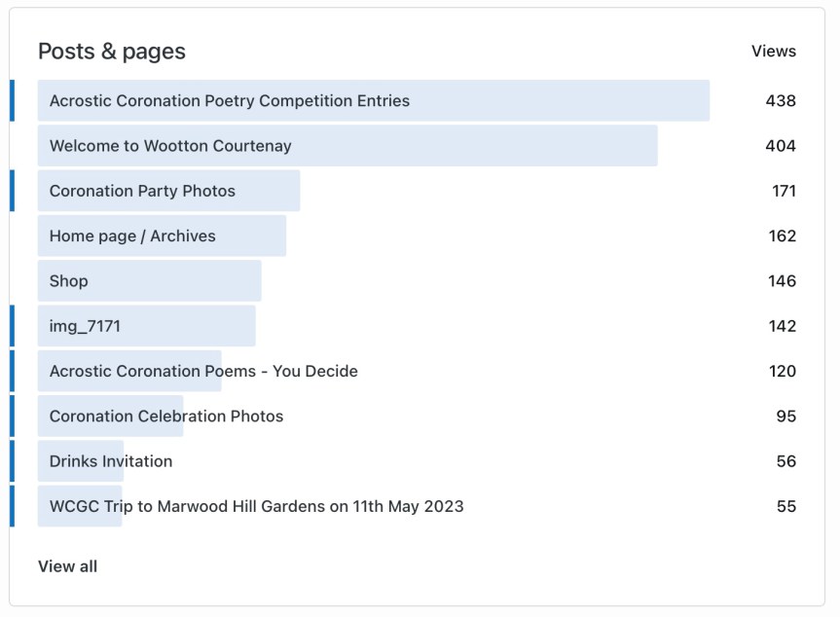Click the Home page / Archives row
The height and width of the screenshot is (617, 840).
coord(132,236)
